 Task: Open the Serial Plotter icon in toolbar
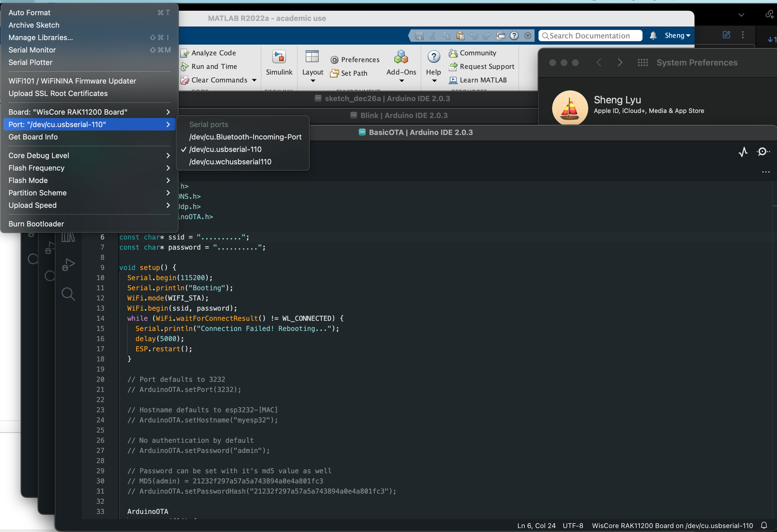(x=743, y=152)
